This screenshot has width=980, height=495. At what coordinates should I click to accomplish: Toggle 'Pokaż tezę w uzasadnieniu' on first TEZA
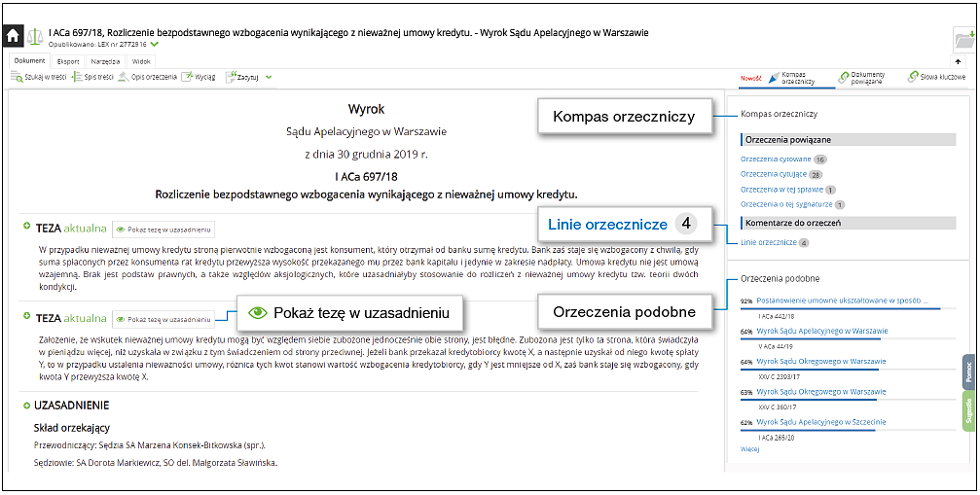pos(163,230)
